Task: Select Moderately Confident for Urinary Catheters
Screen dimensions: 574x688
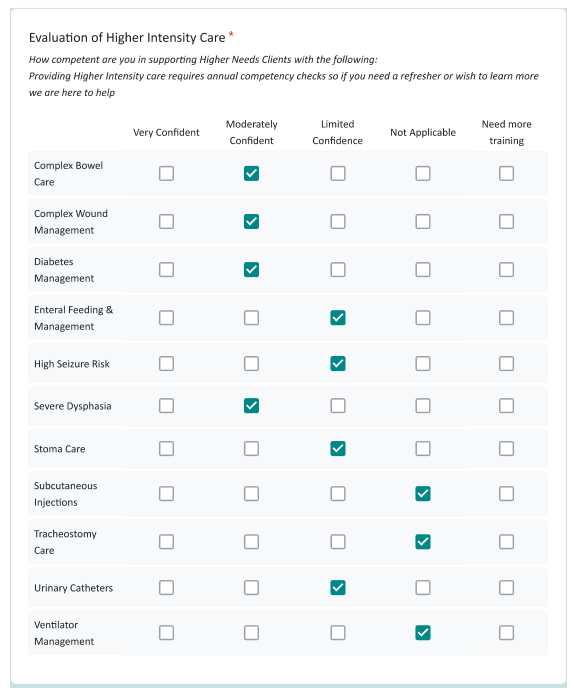Action: coord(251,588)
